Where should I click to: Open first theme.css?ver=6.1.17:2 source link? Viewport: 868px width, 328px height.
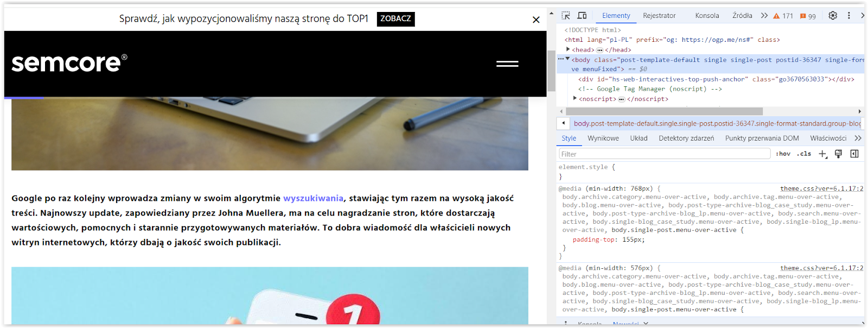pyautogui.click(x=821, y=188)
